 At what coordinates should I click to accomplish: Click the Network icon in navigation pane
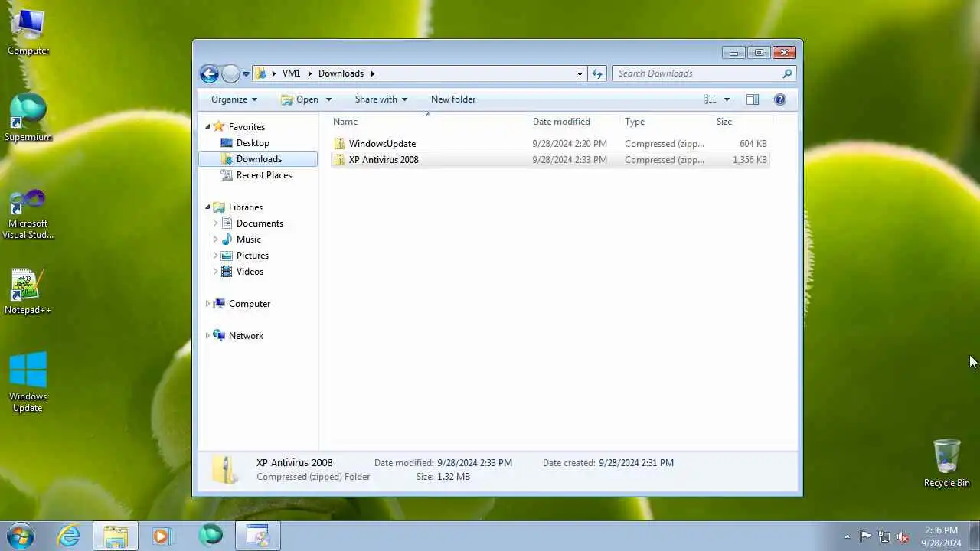coord(219,336)
